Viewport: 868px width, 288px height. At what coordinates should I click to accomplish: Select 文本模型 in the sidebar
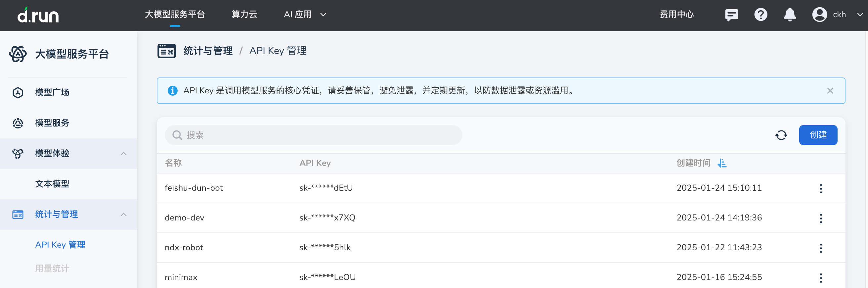click(x=52, y=184)
